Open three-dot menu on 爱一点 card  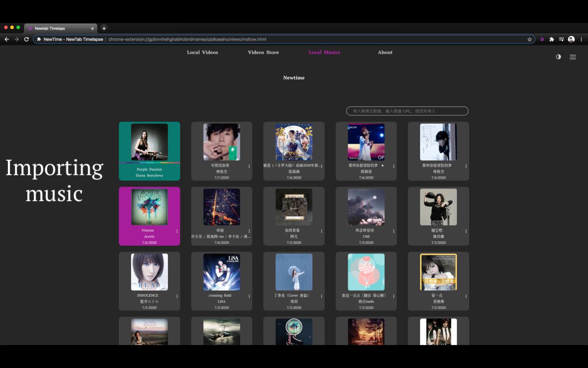tap(466, 296)
